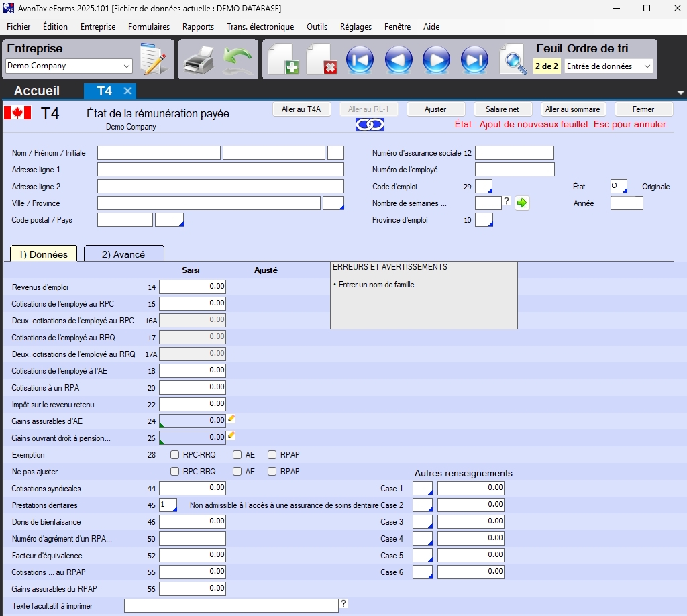Open the Rapports menu

(198, 27)
